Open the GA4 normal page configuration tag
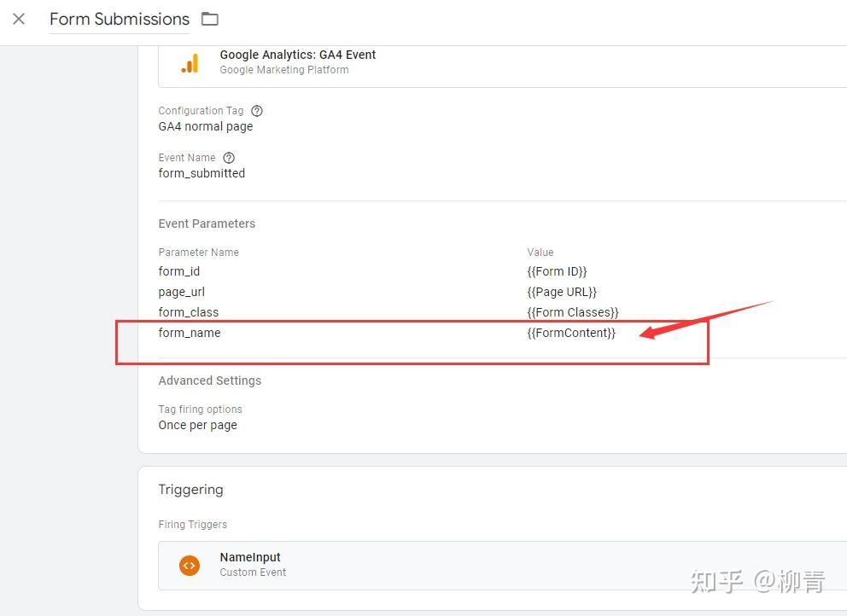Image resolution: width=847 pixels, height=616 pixels. (205, 125)
